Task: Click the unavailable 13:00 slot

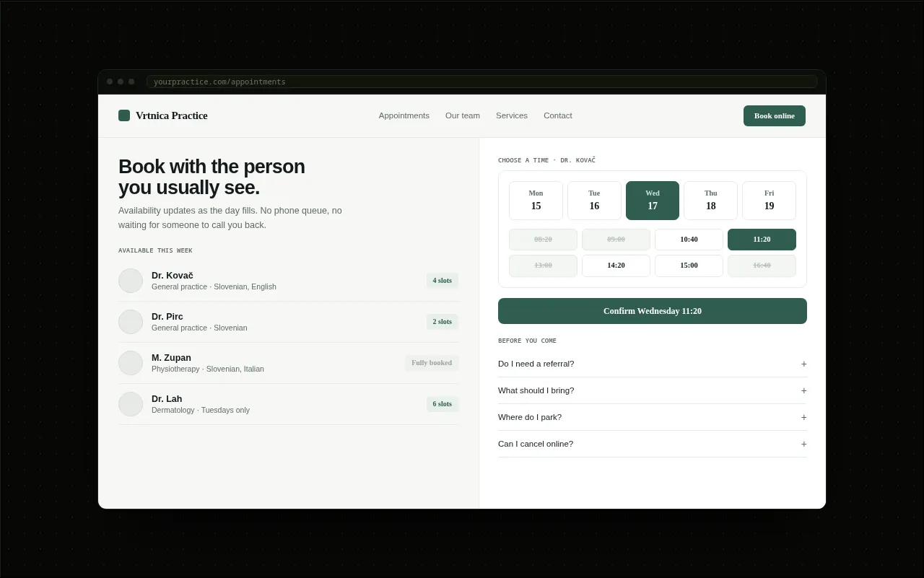Action: 543,266
